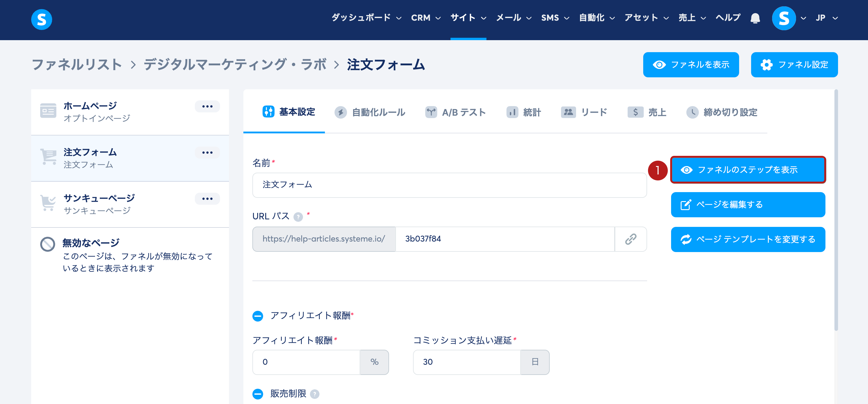This screenshot has height=404, width=868.
Task: Open the 売上 dropdown in the top navigation
Action: coord(692,18)
